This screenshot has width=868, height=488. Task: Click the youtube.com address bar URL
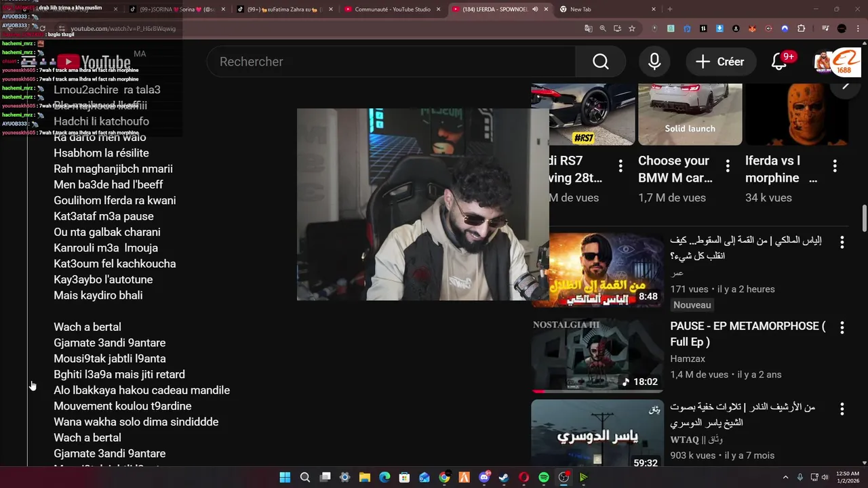click(123, 28)
